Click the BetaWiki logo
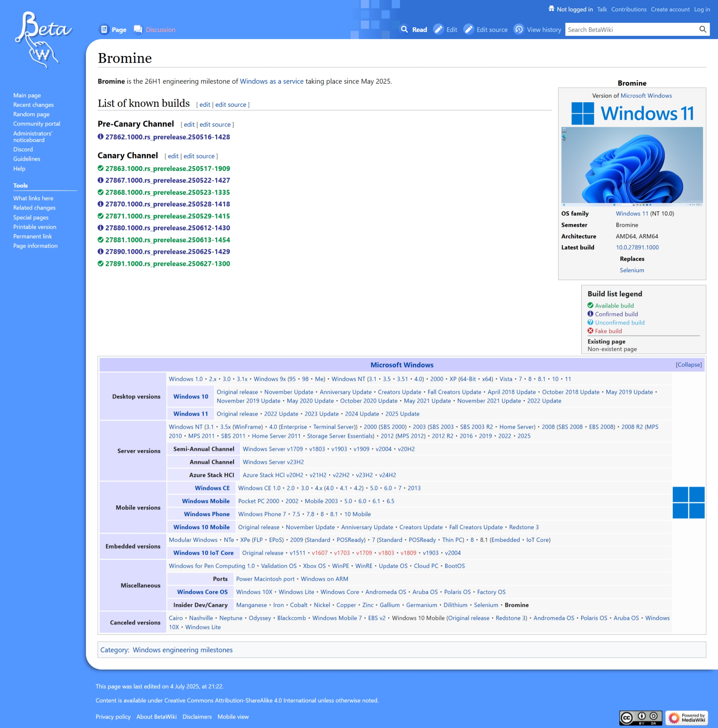 pos(43,40)
